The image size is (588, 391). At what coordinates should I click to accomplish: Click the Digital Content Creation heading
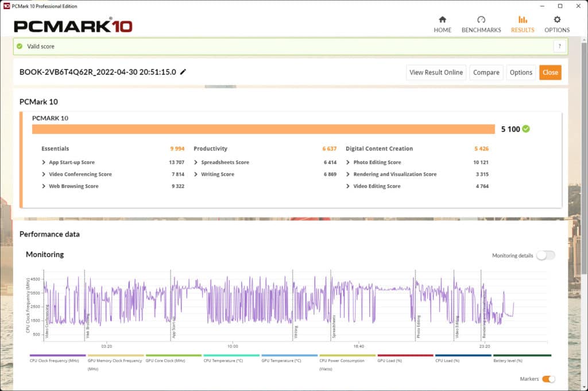click(379, 149)
